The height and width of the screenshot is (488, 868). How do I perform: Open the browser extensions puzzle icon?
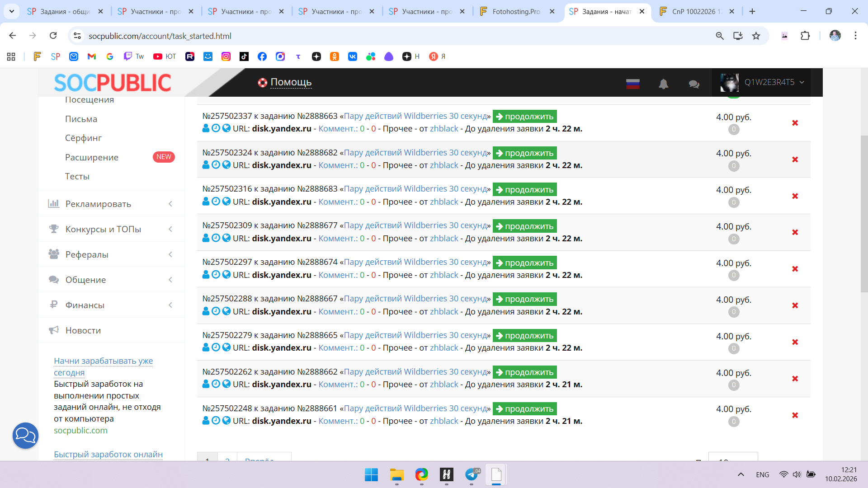tap(805, 36)
